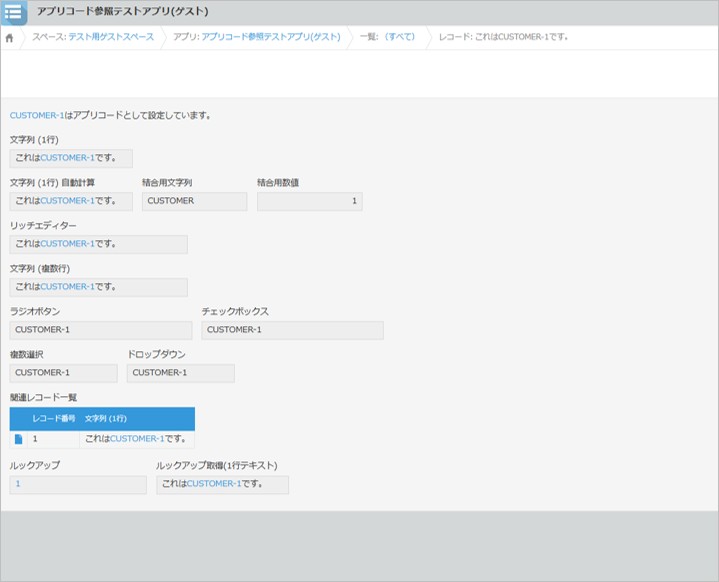Click CUSTOMER-1 link in related records table row

pos(137,439)
